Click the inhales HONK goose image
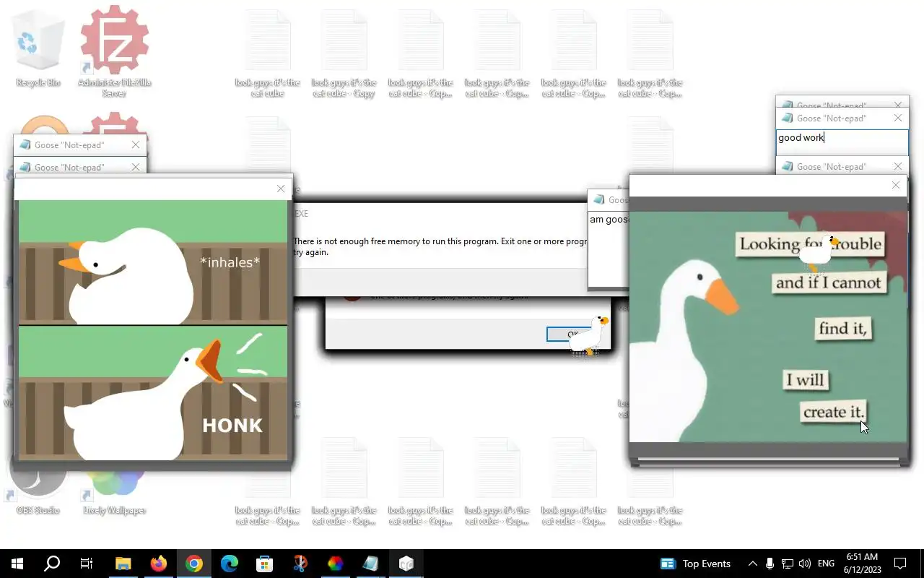Screen dimensions: 924x578 coord(152,330)
